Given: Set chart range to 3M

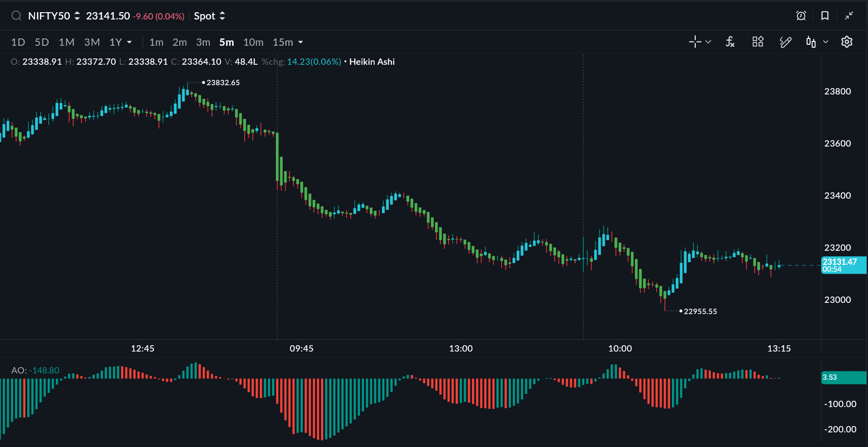Looking at the screenshot, I should (92, 42).
